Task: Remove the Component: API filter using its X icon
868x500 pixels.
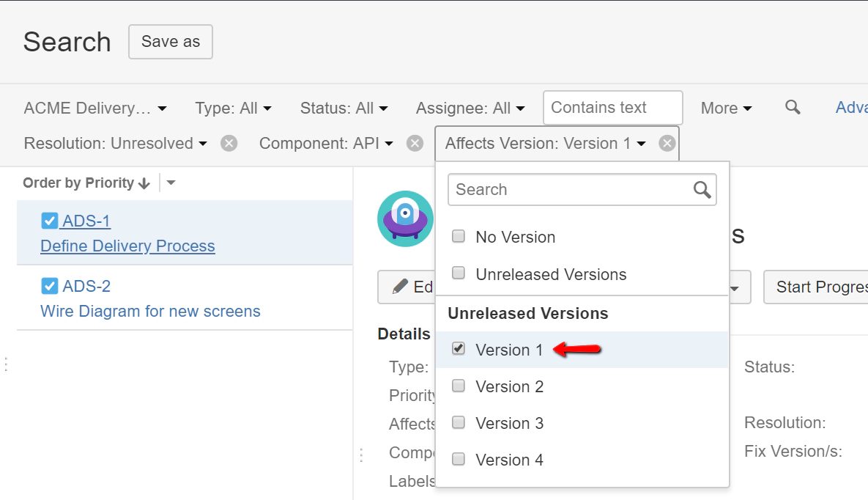Action: [x=414, y=143]
